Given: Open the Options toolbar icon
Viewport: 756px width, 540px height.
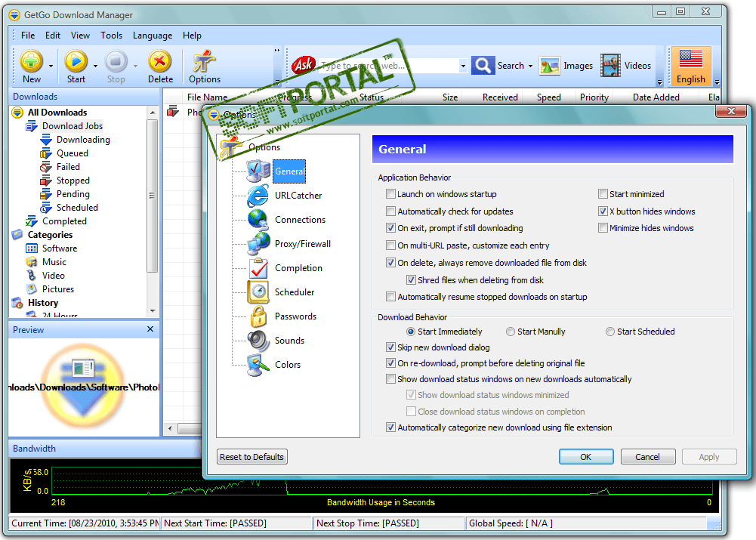Looking at the screenshot, I should [x=204, y=61].
